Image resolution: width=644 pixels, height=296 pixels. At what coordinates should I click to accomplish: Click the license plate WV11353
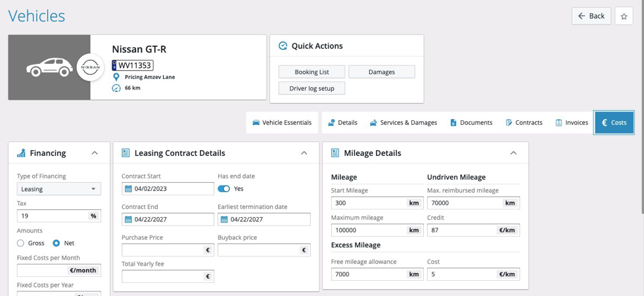click(133, 65)
